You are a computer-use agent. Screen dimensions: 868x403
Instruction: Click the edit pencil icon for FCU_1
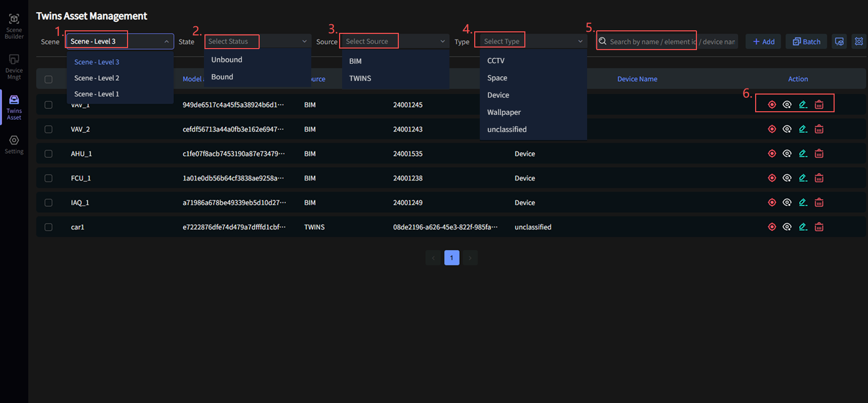[x=803, y=178]
